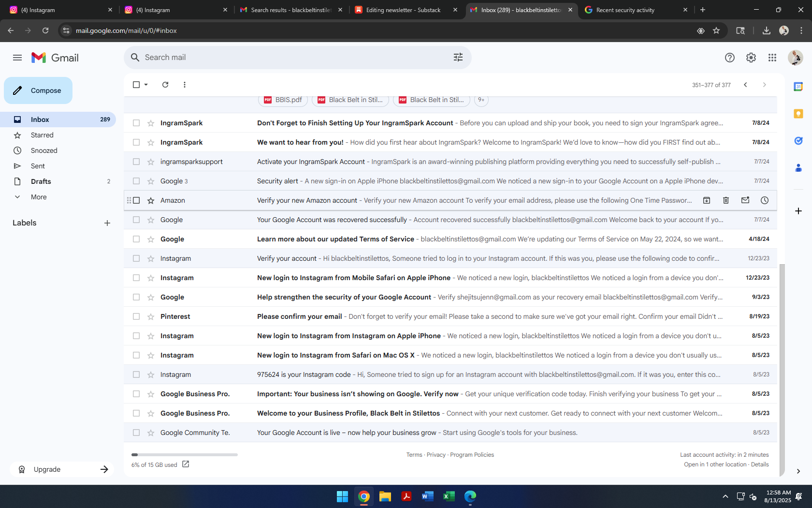Viewport: 812px width, 508px height.
Task: Open the Privacy footer link
Action: [436, 455]
